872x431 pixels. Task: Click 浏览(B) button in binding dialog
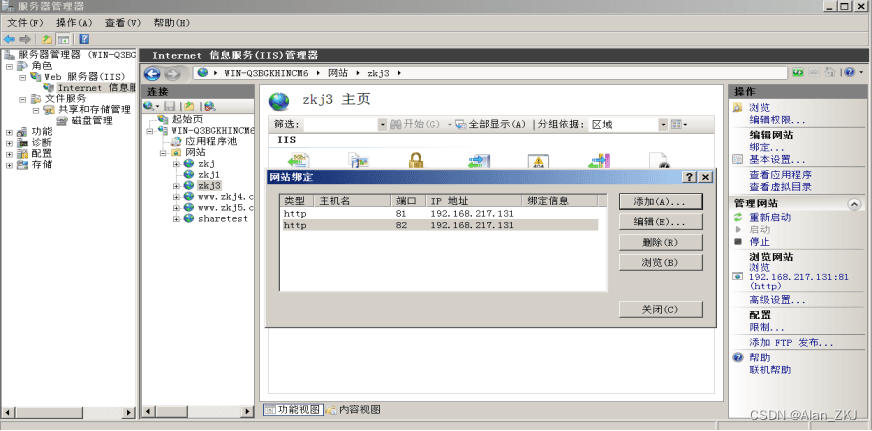661,262
